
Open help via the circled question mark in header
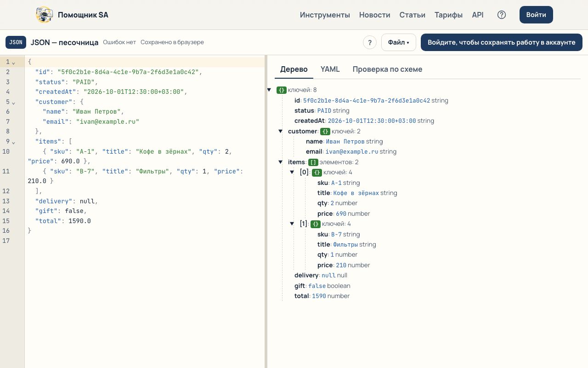(502, 15)
